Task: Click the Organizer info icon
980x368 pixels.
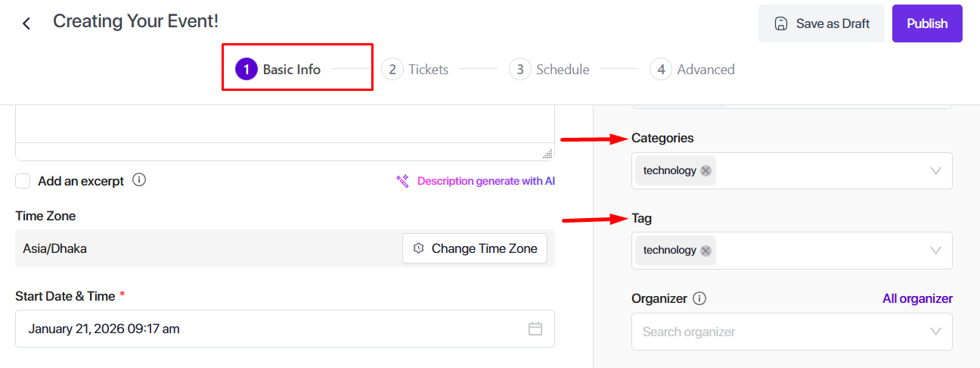Action: (x=699, y=298)
